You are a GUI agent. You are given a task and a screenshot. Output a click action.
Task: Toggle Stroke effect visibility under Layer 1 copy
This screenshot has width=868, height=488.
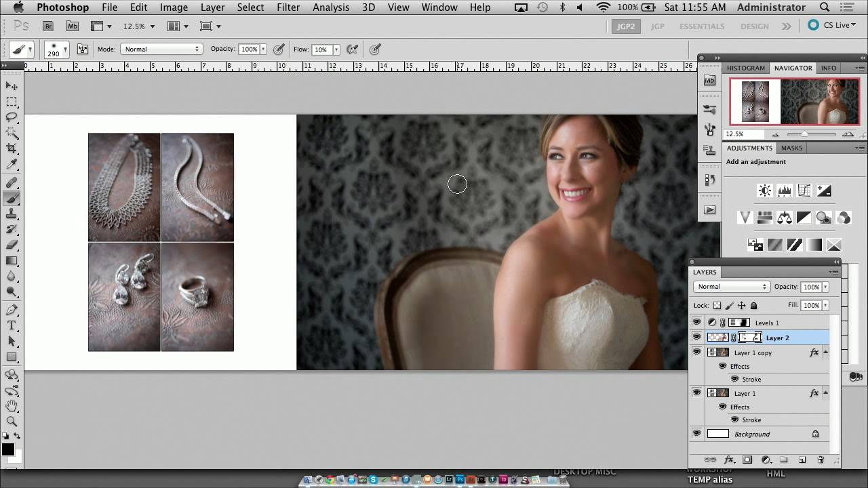tap(734, 379)
